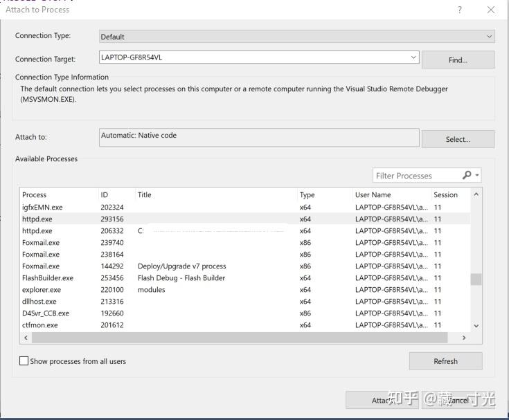
Task: Click the Select... button
Action: point(458,139)
